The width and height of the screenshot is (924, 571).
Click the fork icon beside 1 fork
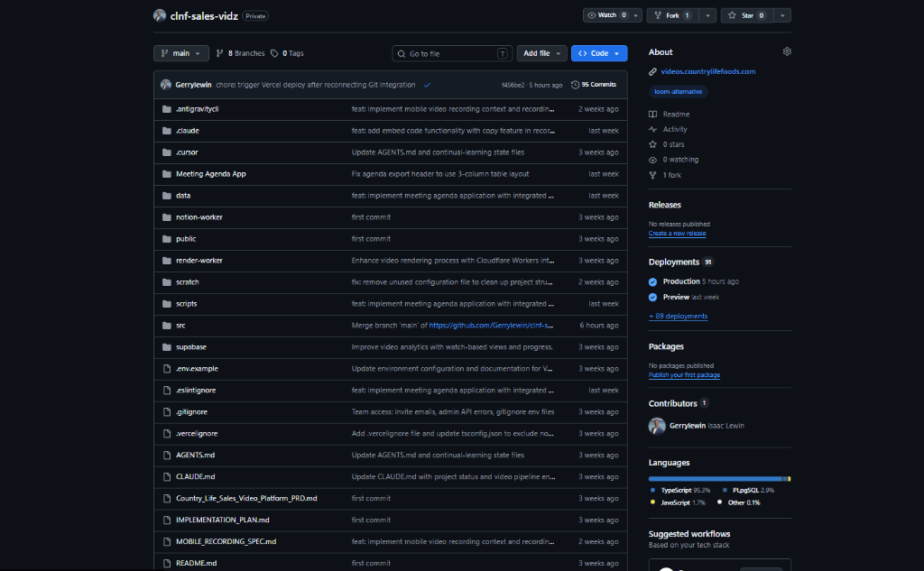click(x=653, y=175)
